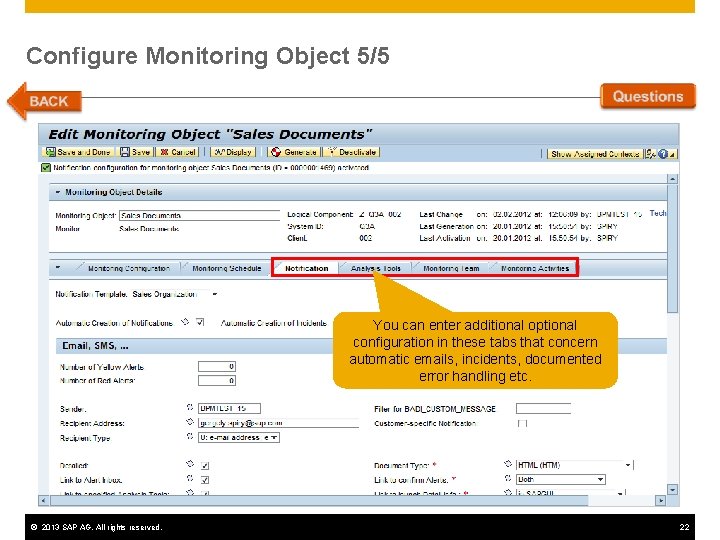
Task: Click horizontal scrollbar left arrow
Action: (44, 501)
